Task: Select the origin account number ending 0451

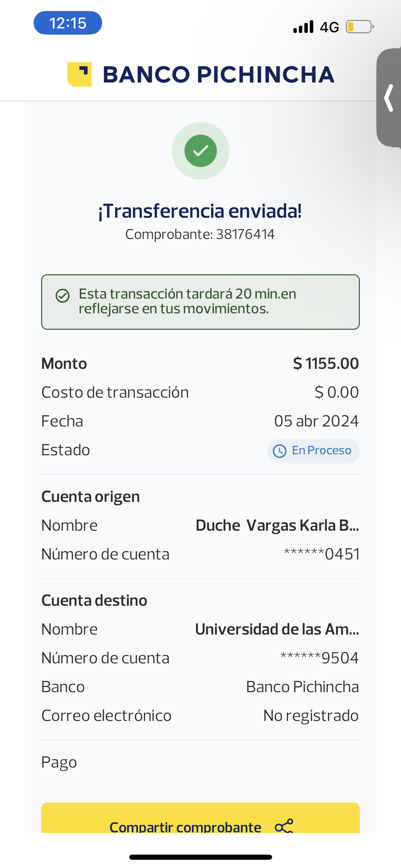Action: [321, 554]
